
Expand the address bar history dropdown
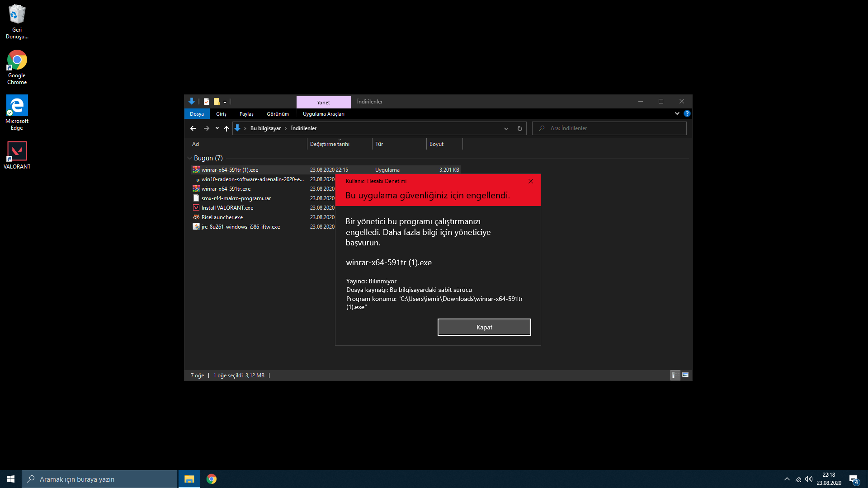click(506, 128)
